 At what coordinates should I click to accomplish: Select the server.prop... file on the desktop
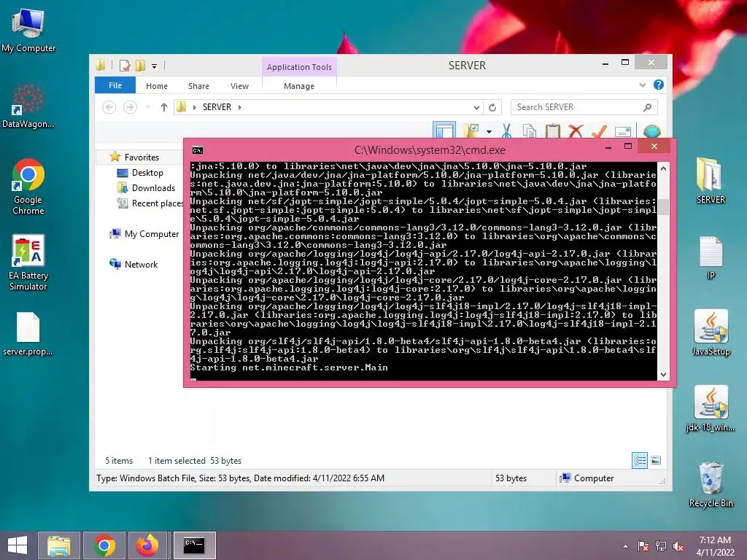click(28, 334)
